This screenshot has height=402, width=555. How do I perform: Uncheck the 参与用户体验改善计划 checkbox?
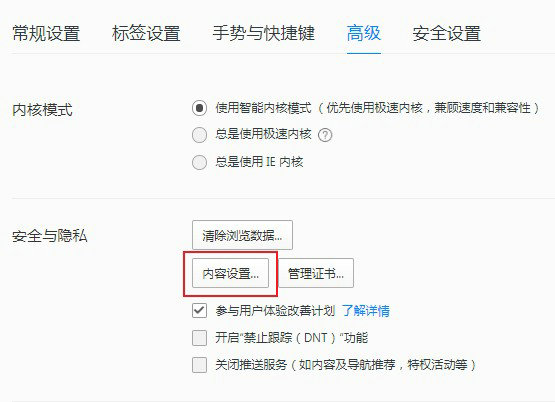pyautogui.click(x=199, y=311)
